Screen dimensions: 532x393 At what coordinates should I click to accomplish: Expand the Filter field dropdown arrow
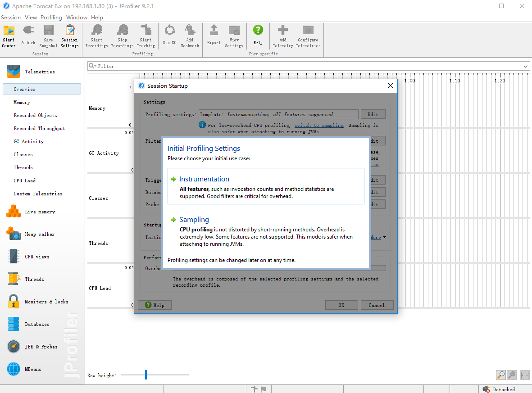pos(525,66)
